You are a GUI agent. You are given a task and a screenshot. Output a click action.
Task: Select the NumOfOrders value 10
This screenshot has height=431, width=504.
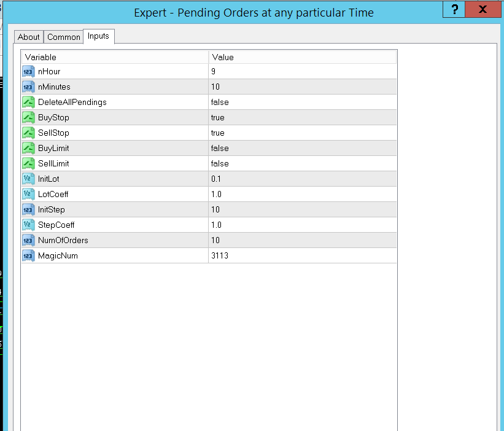(215, 241)
